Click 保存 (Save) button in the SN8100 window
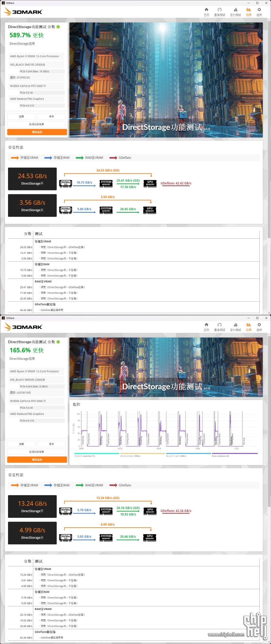Image resolution: width=271 pixels, height=644 pixels. pos(51,116)
